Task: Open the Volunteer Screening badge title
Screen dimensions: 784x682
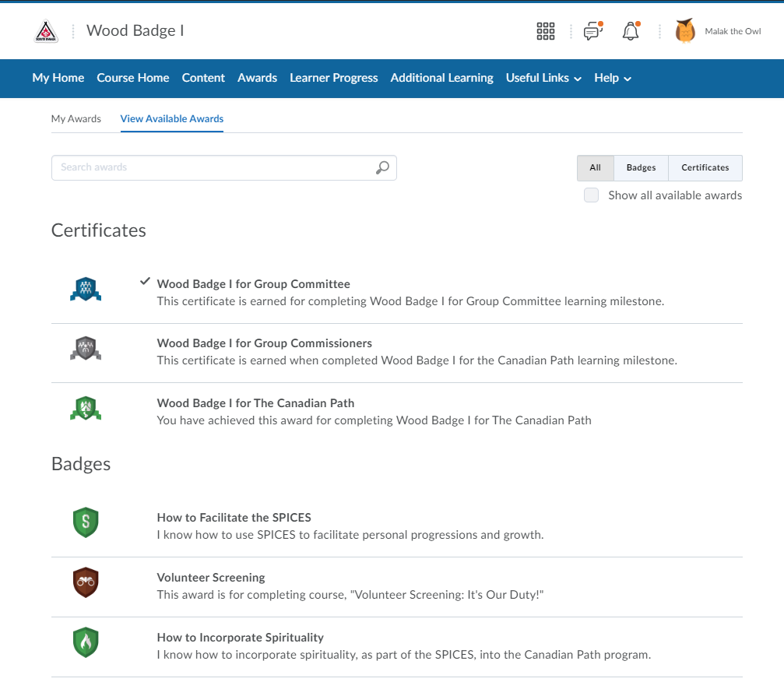Action: 211,578
